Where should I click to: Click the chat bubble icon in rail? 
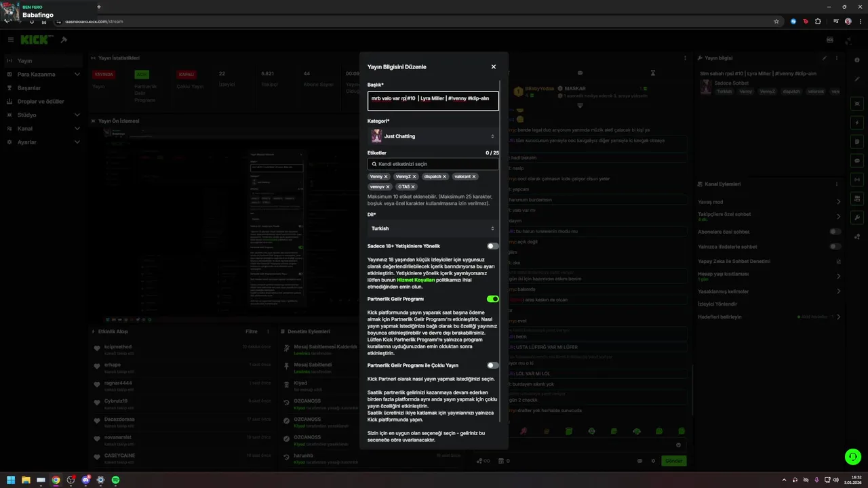(x=857, y=161)
